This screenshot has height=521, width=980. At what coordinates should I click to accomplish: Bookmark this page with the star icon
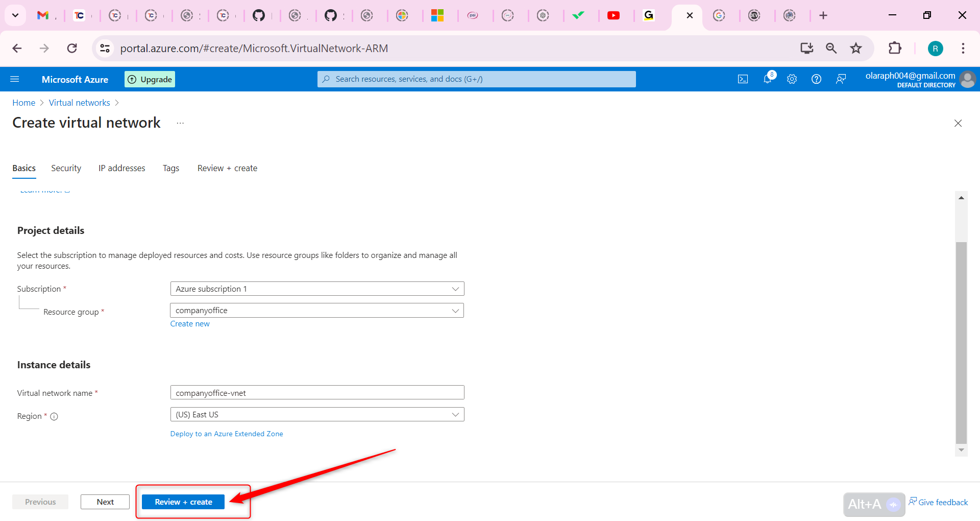[856, 48]
